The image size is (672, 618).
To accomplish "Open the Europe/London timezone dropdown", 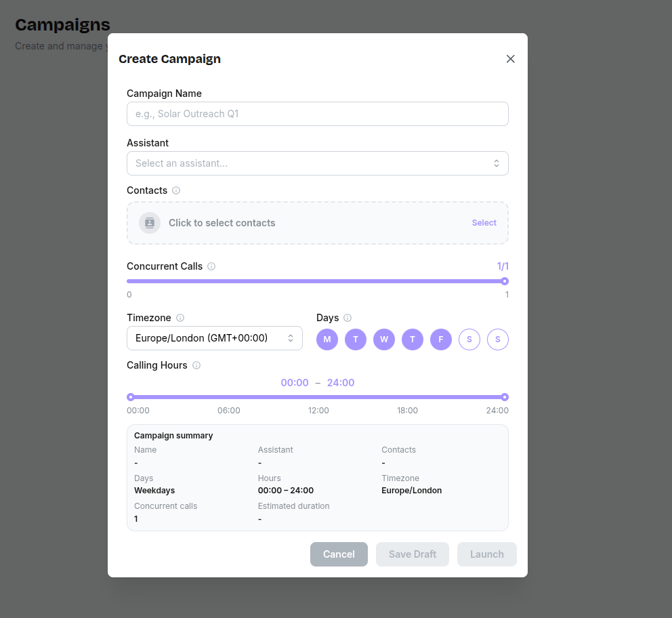I will (215, 338).
